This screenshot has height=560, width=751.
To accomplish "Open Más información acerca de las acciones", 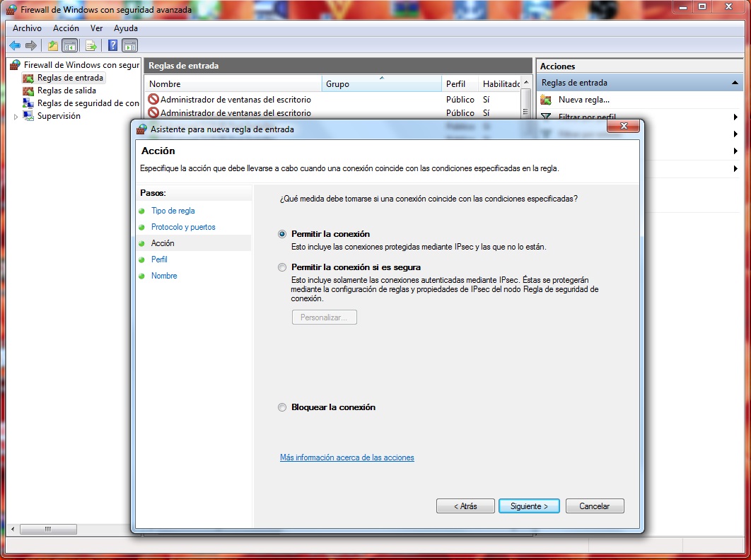I will coord(347,457).
